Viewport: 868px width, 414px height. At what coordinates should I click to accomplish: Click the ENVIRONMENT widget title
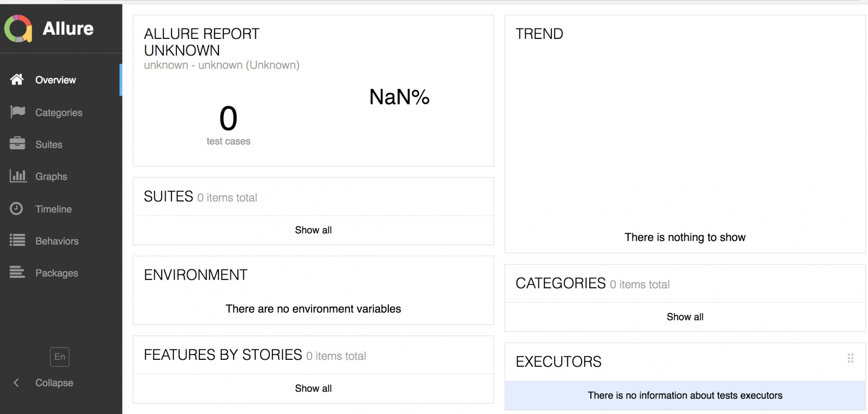[x=196, y=275]
